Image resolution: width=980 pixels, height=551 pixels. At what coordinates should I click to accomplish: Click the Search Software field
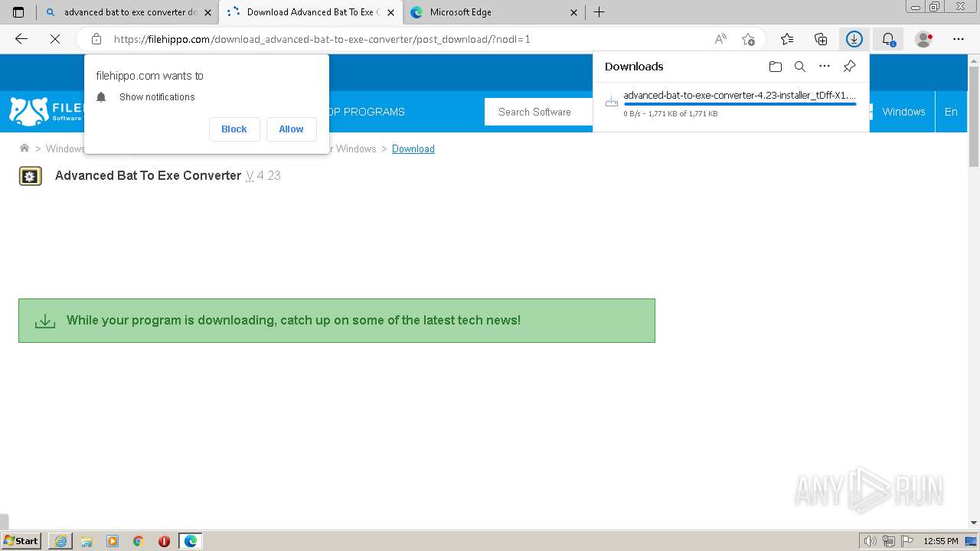(539, 112)
